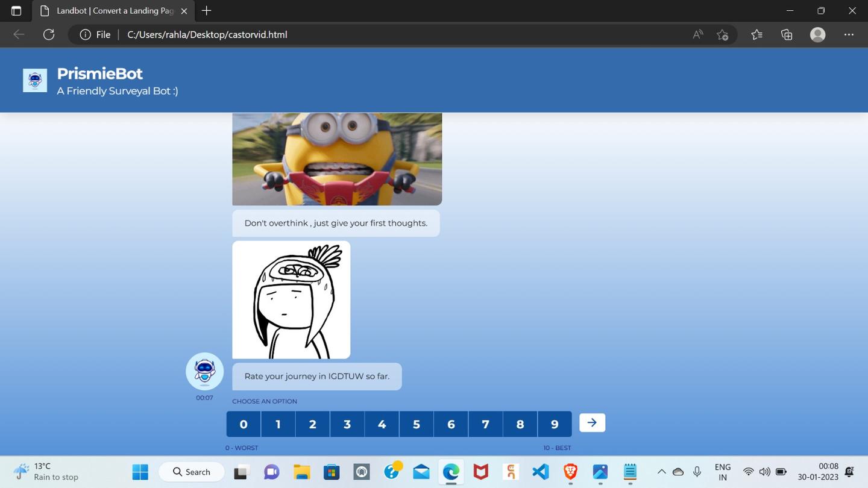Open the Windows Start menu

[x=140, y=472]
